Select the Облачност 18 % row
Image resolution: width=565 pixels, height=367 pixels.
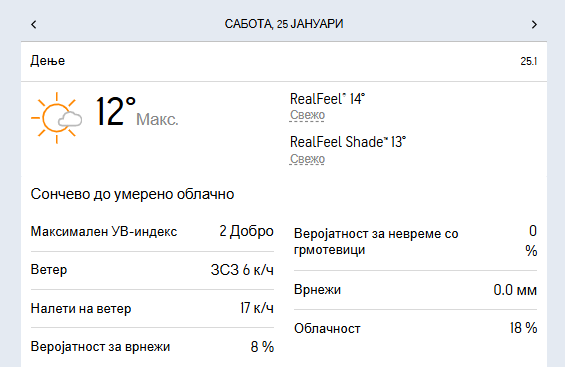point(415,328)
